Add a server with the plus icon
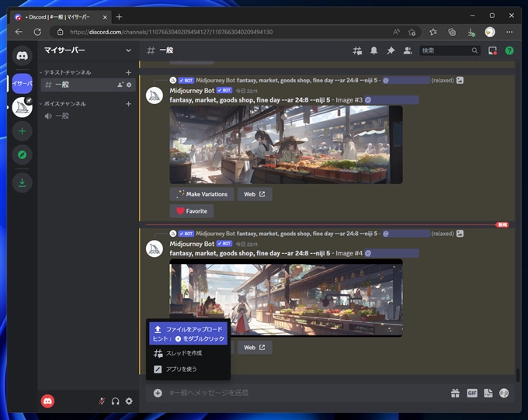 click(23, 131)
